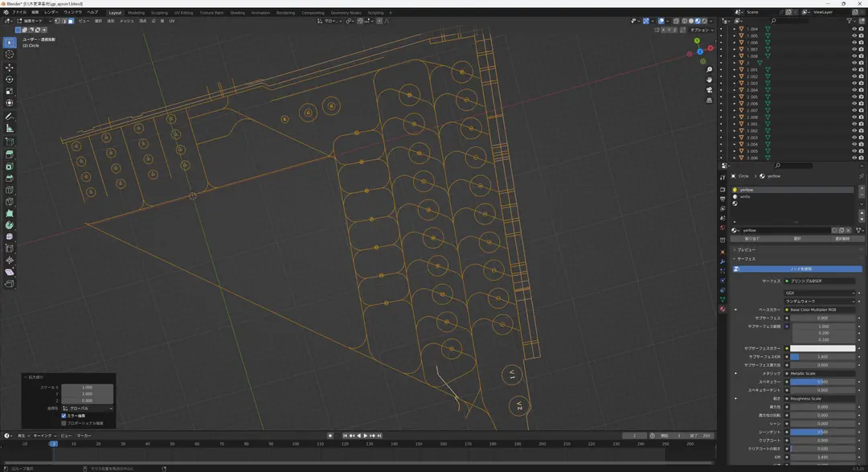Select the Shear tool
868x472 pixels.
coord(10,272)
